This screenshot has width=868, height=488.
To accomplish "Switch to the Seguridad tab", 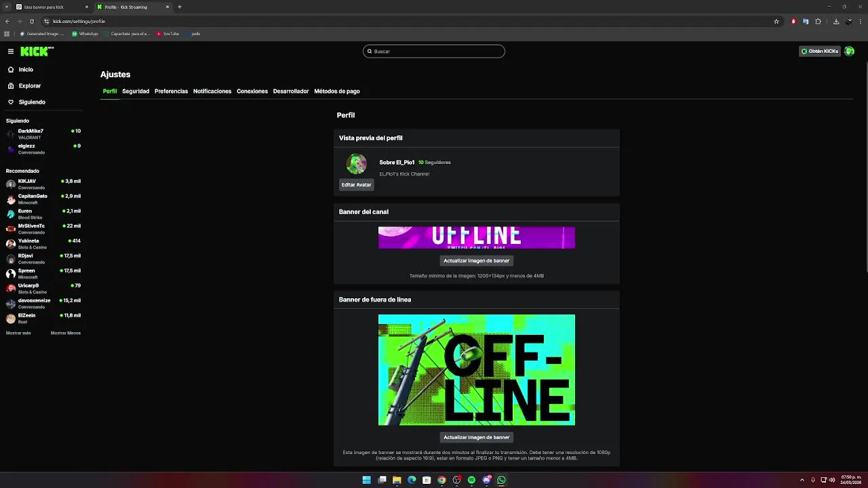I will (136, 91).
